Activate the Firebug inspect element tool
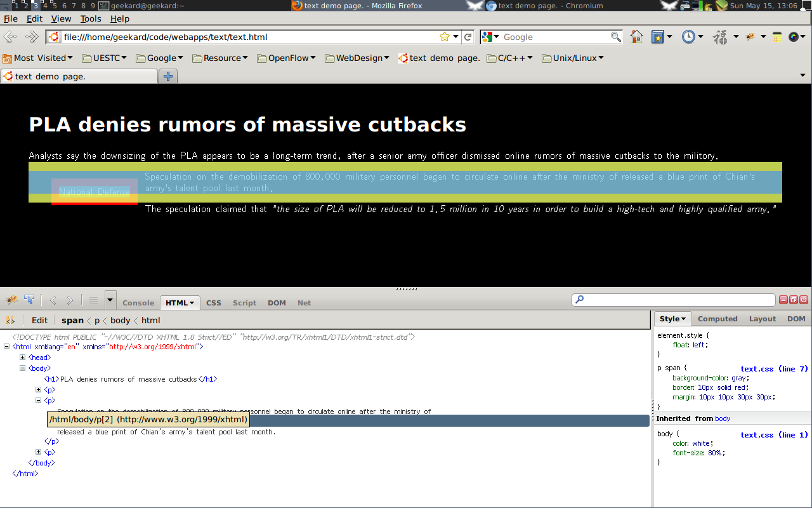This screenshot has height=508, width=812. click(29, 300)
